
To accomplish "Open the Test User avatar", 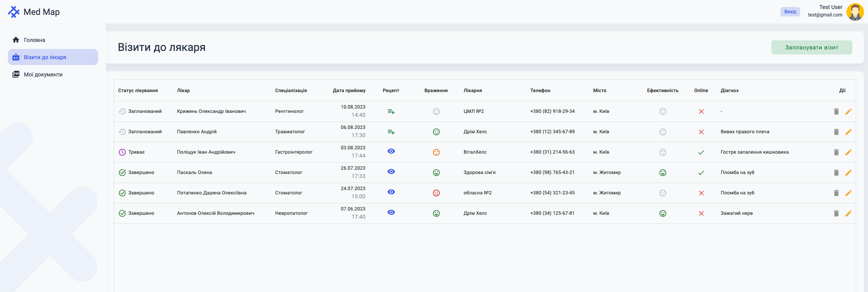I will [x=855, y=12].
